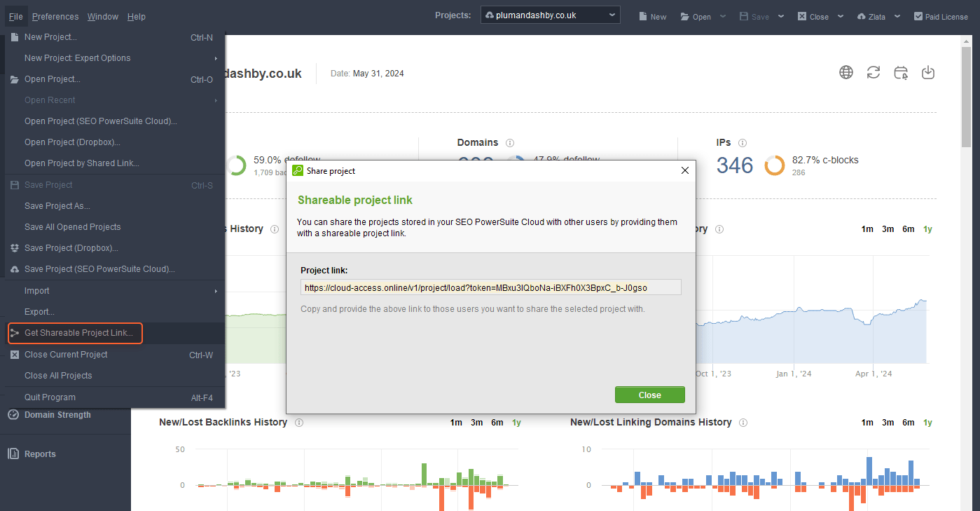The width and height of the screenshot is (980, 511).
Task: Click the 346 IPs count value
Action: tap(735, 165)
